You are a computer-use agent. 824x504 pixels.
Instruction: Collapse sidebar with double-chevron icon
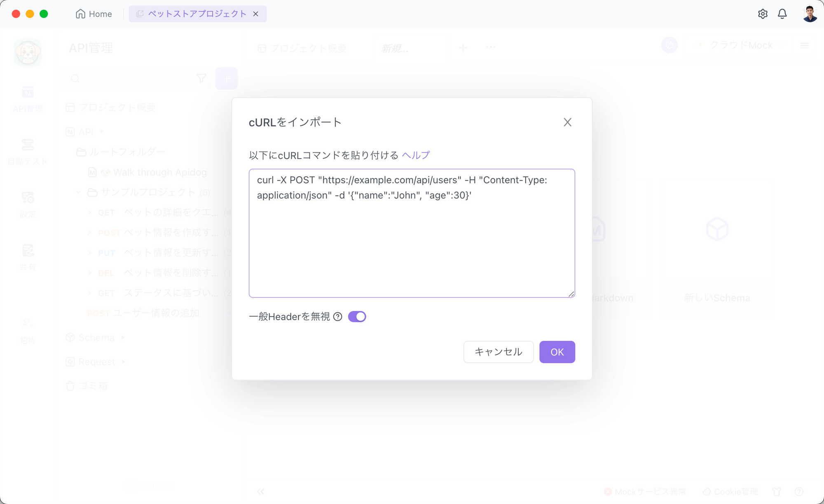[261, 491]
